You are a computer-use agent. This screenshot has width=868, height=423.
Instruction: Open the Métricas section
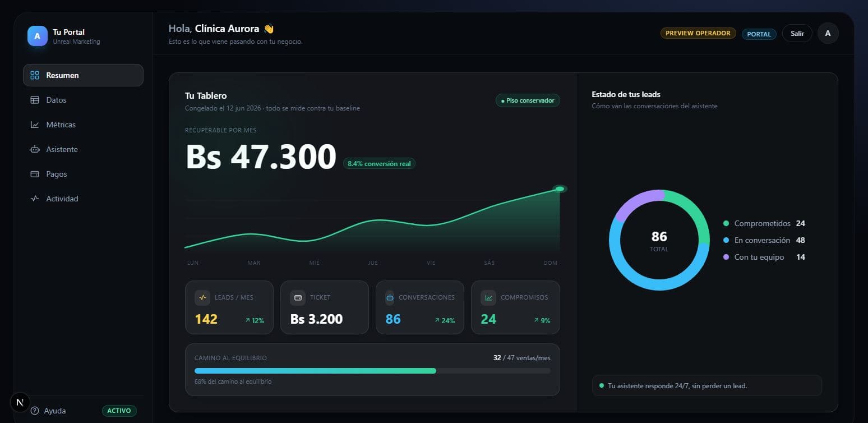(x=83, y=125)
